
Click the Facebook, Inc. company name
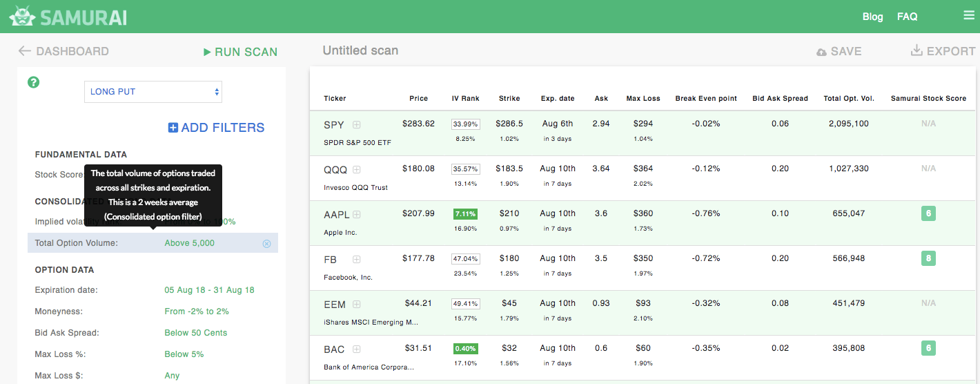348,278
